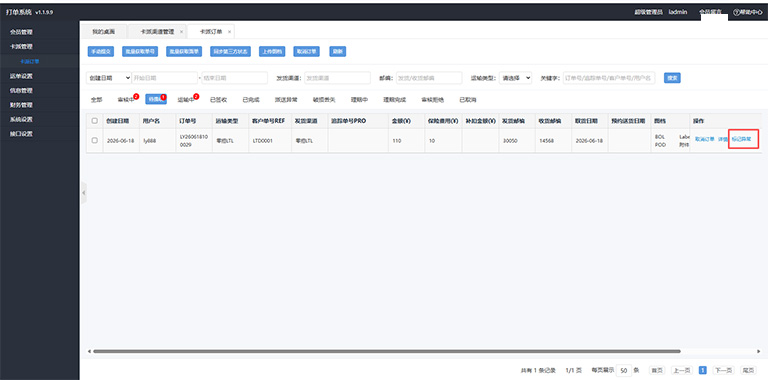Switch to the 卡派渠道管理 tab

[x=157, y=31]
